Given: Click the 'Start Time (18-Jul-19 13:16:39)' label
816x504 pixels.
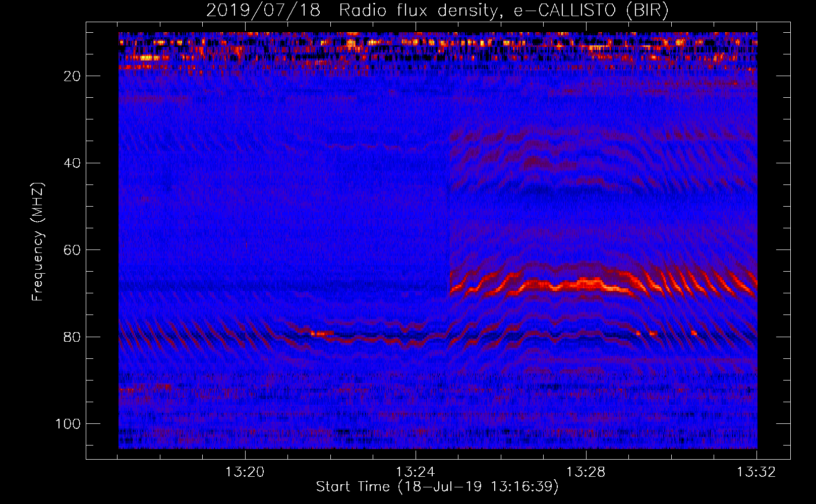Looking at the screenshot, I should tap(437, 487).
